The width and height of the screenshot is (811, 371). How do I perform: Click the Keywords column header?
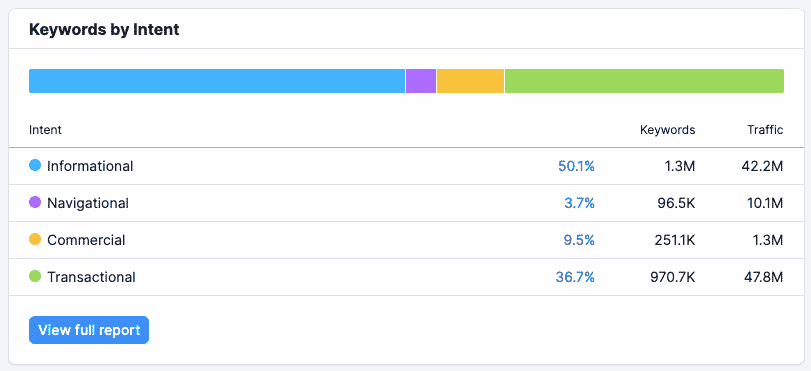(x=668, y=130)
